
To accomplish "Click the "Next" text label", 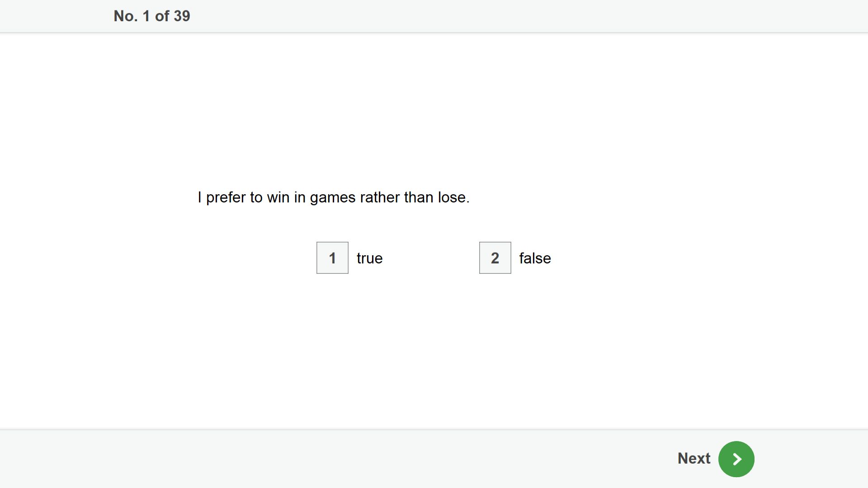I will click(693, 458).
